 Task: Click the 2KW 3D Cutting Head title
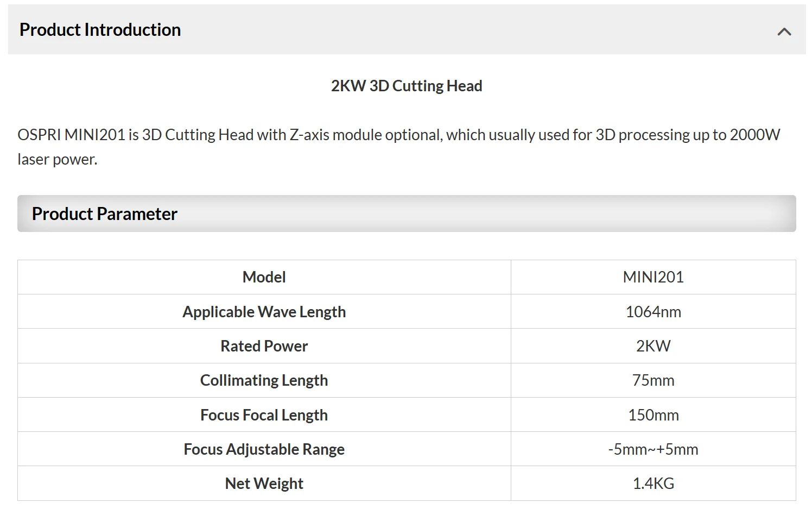(407, 86)
